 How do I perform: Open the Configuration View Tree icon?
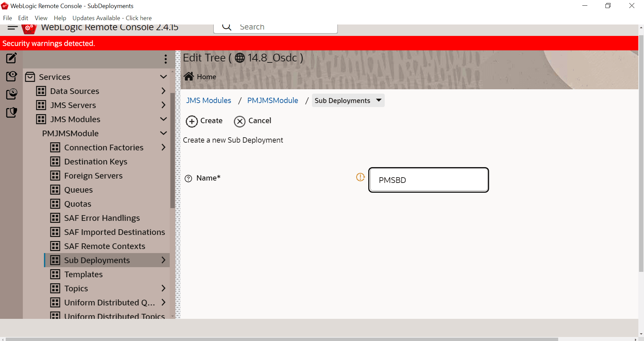click(11, 76)
